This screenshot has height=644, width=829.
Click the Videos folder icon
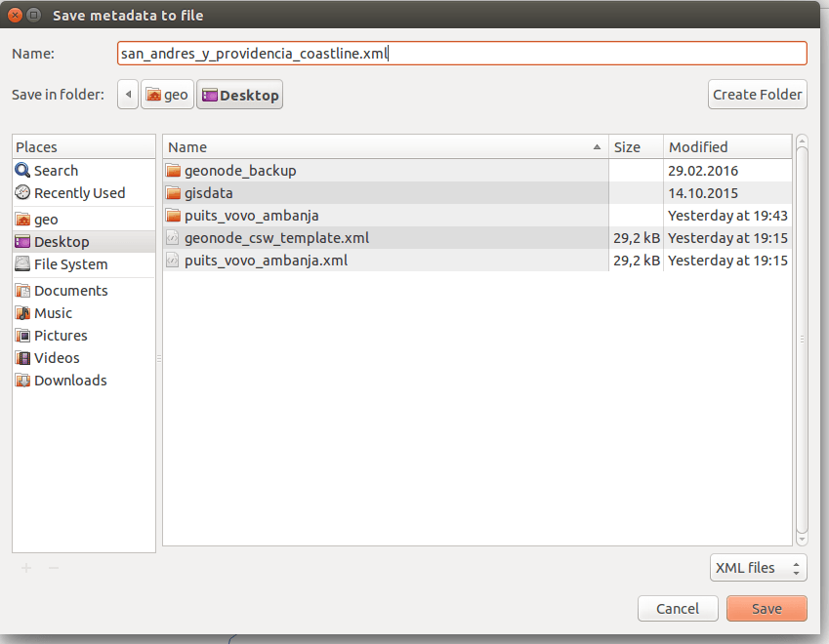pos(22,358)
